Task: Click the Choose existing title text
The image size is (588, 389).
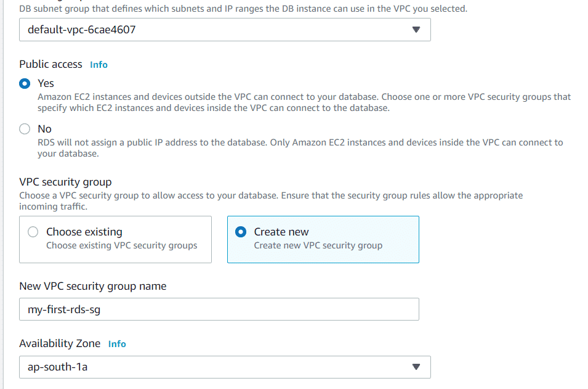Action: 84,232
